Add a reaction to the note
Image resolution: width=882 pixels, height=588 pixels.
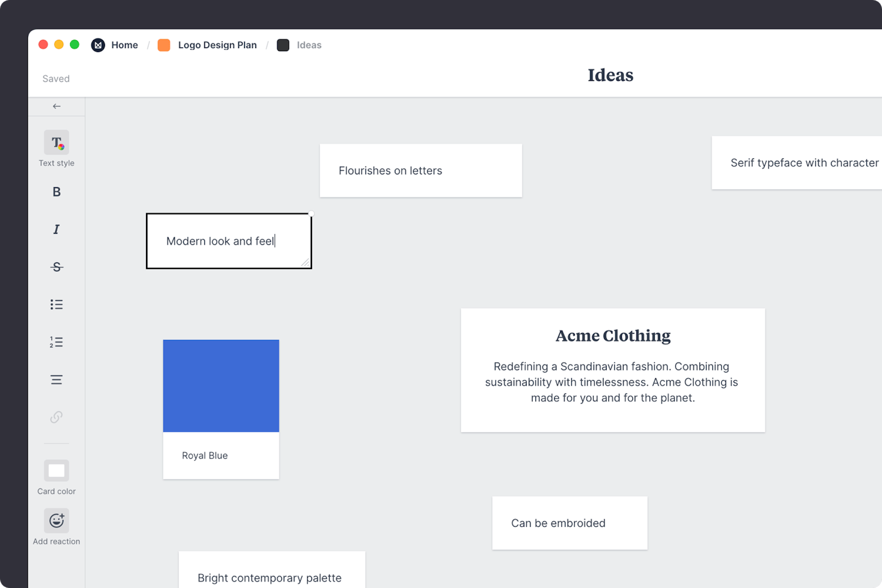click(x=56, y=520)
